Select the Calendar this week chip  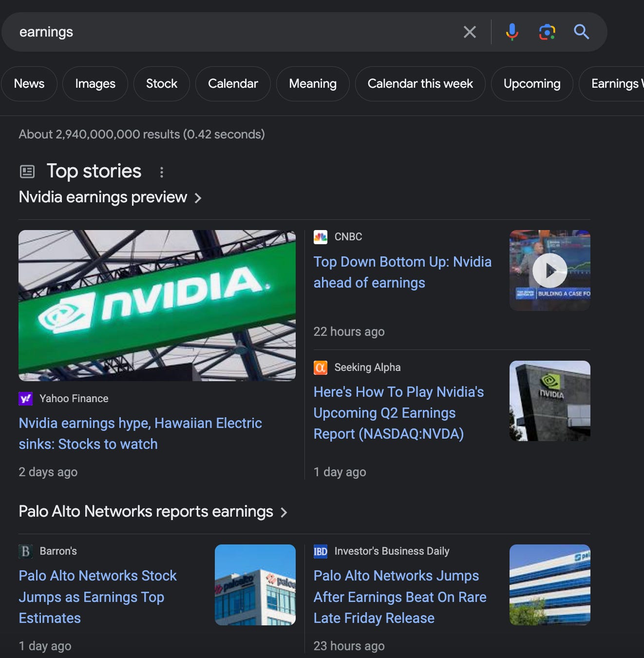[420, 84]
